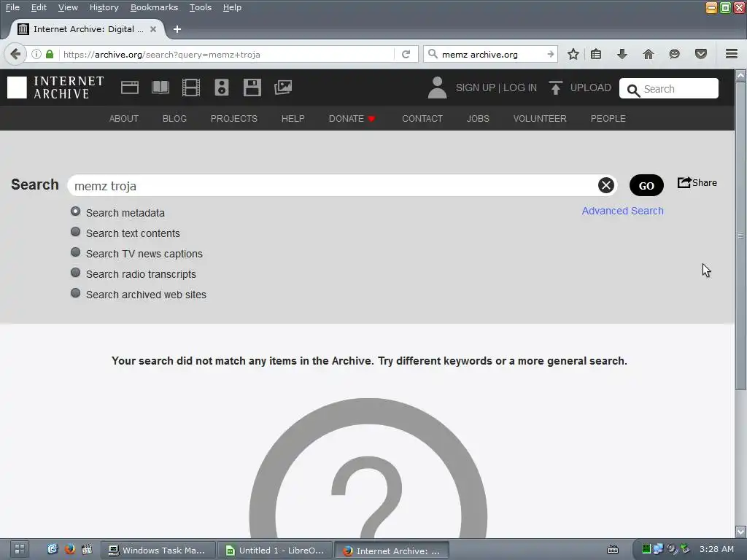This screenshot has width=747, height=560.
Task: Open the Start menu button on taskbar
Action: pos(20,550)
